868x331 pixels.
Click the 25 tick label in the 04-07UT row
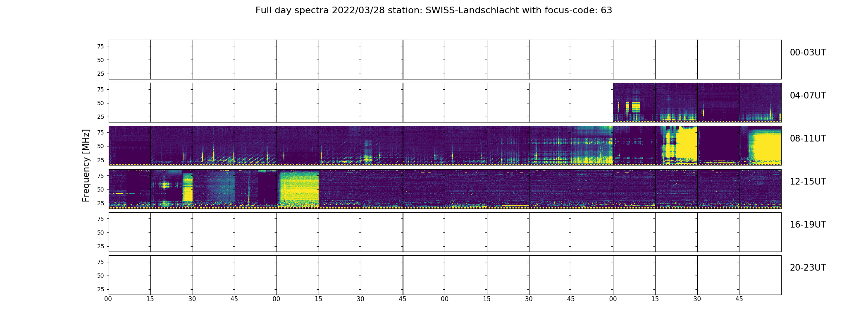[x=100, y=117]
